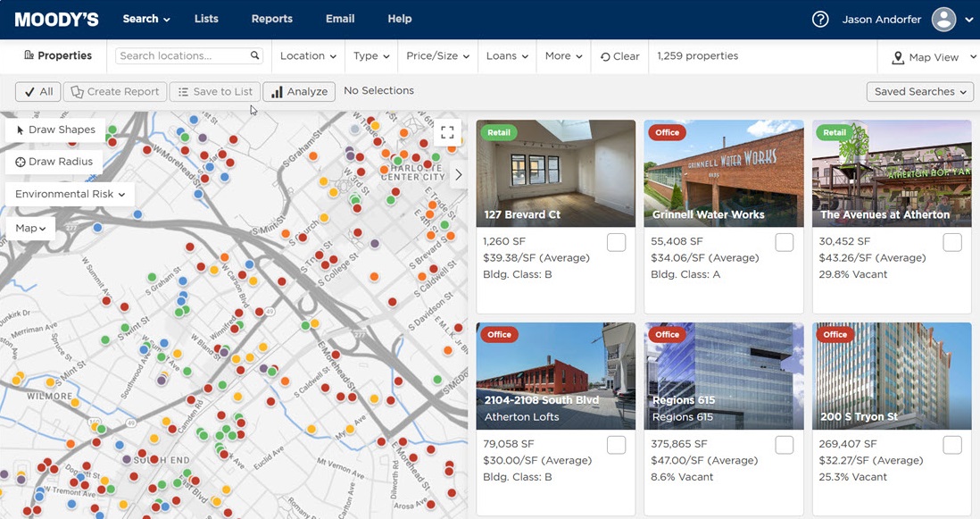Click the magnifier icon in location search
This screenshot has width=980, height=519.
[255, 55]
